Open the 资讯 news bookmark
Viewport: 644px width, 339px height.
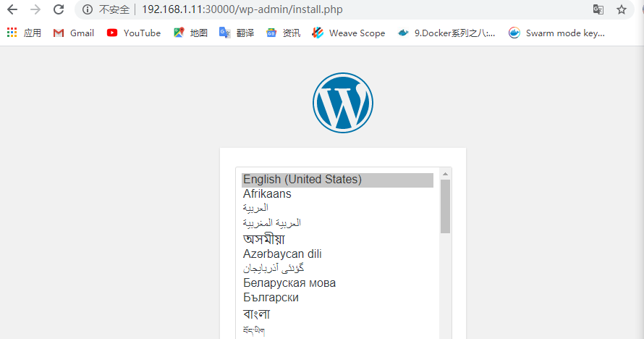283,33
